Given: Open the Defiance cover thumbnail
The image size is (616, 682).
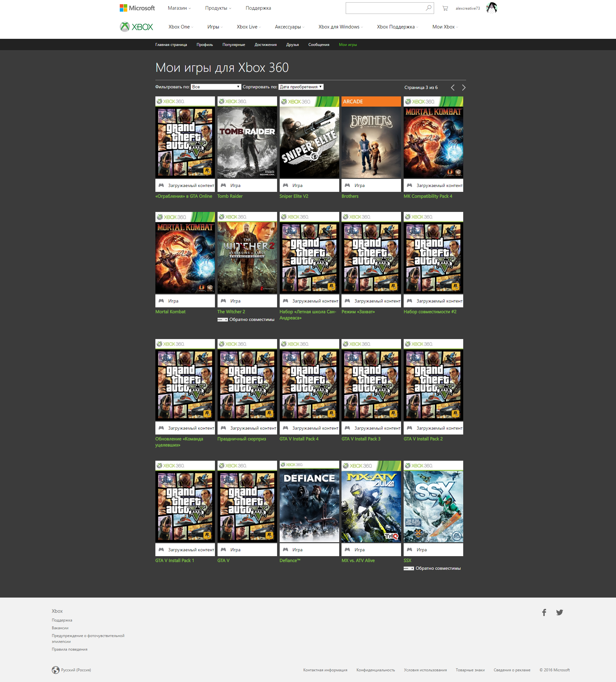Looking at the screenshot, I should pyautogui.click(x=309, y=502).
